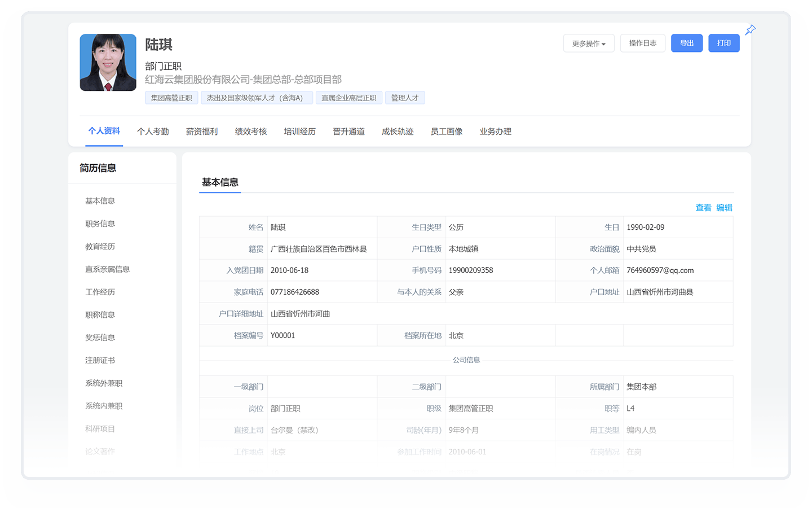Click the 基本信息 section heading tab

point(220,182)
